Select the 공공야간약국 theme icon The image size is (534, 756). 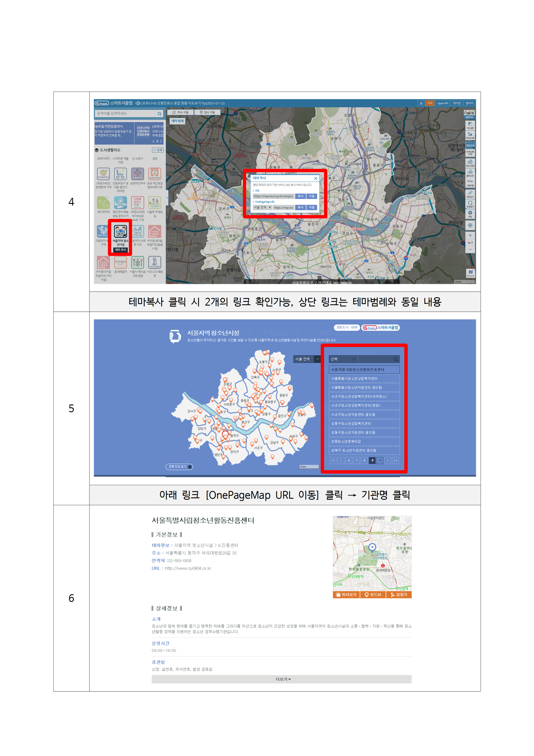point(137,173)
